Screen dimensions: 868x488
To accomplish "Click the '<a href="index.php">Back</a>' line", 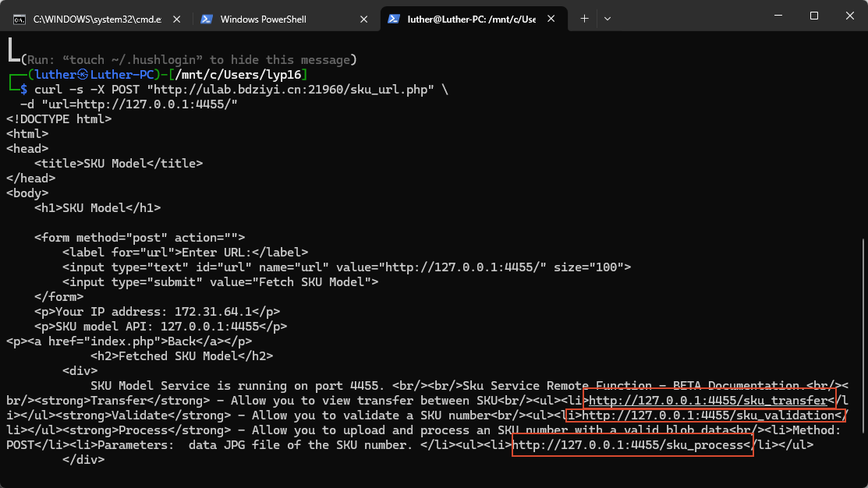I will point(129,341).
